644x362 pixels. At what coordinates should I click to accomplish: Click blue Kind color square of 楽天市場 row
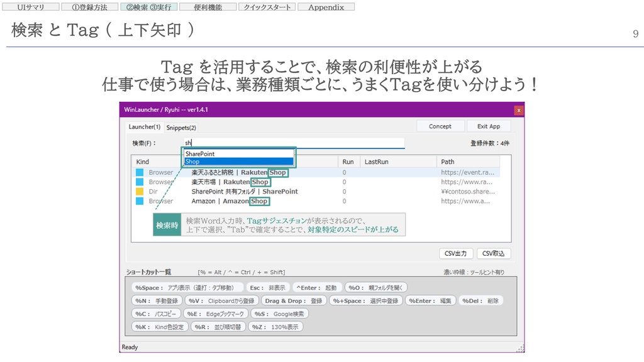pyautogui.click(x=140, y=182)
